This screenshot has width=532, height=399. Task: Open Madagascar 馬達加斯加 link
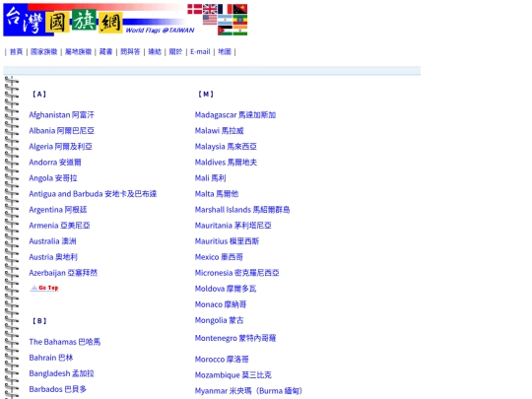pyautogui.click(x=235, y=115)
